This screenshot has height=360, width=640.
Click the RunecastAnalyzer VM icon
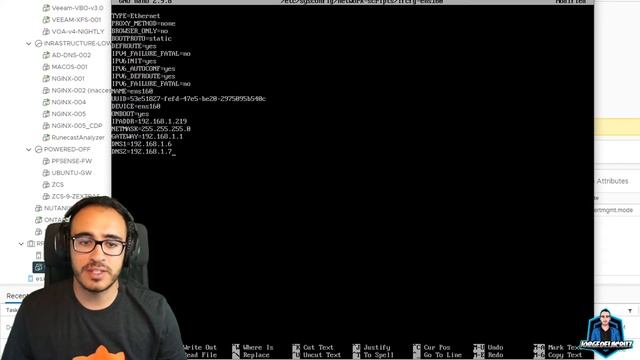(46, 138)
